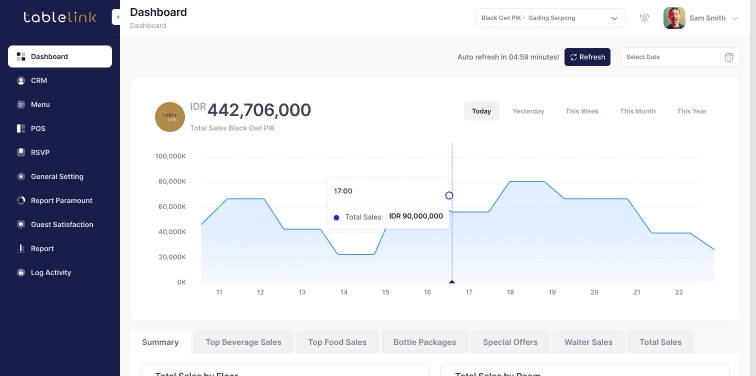Click 'Auto refresh in 04:59 minutes!' text
The image size is (756, 376).
tap(508, 57)
